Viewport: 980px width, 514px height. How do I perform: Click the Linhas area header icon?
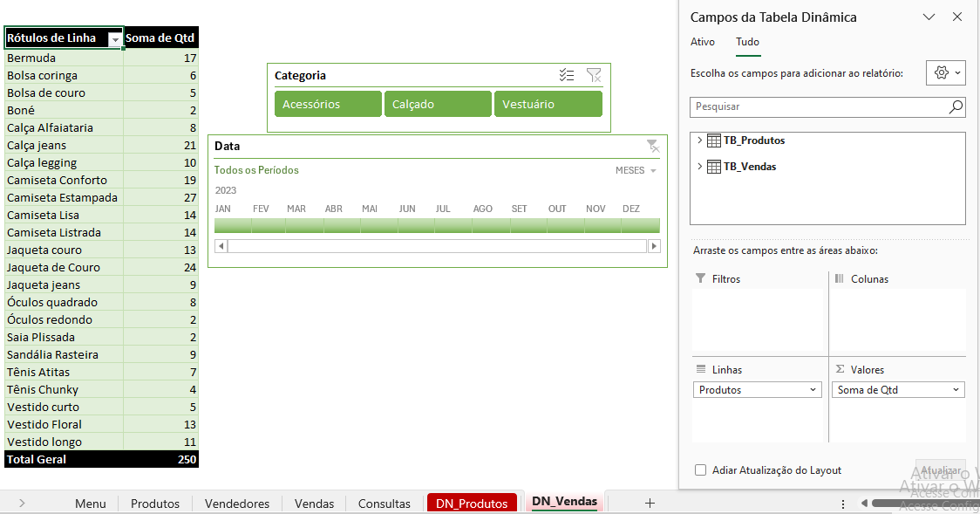pyautogui.click(x=701, y=369)
